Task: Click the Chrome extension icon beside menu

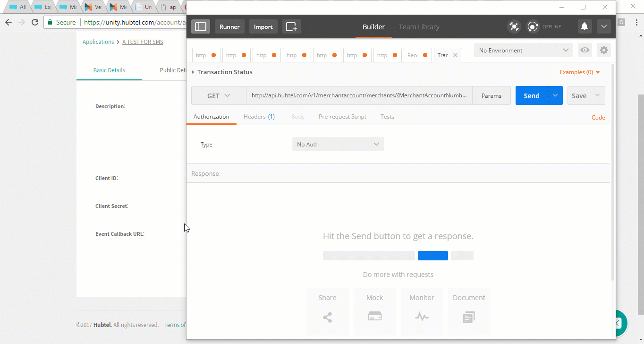Action: point(622,22)
